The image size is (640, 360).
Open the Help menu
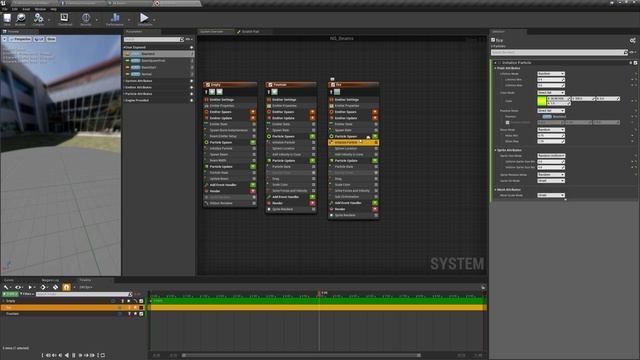[53, 9]
